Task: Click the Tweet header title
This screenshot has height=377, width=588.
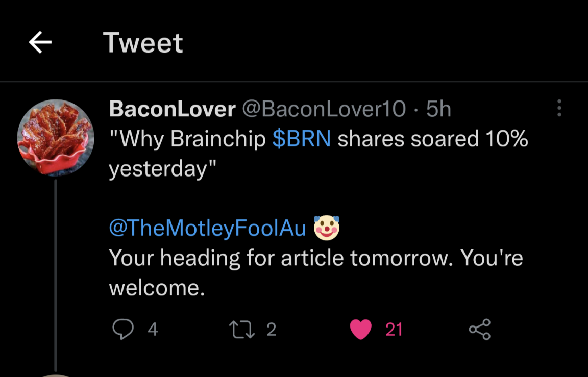Action: click(x=143, y=43)
